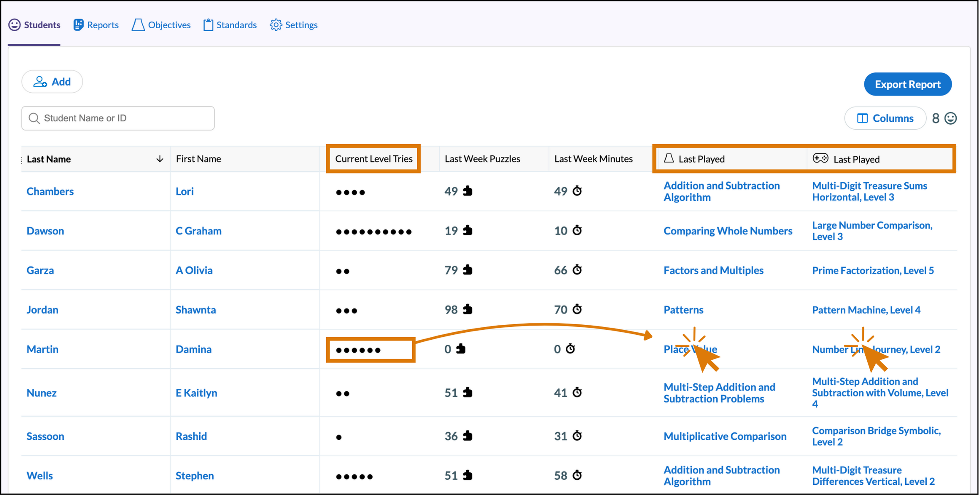Click student last name Dawson
Viewport: 980px width, 496px height.
click(45, 231)
